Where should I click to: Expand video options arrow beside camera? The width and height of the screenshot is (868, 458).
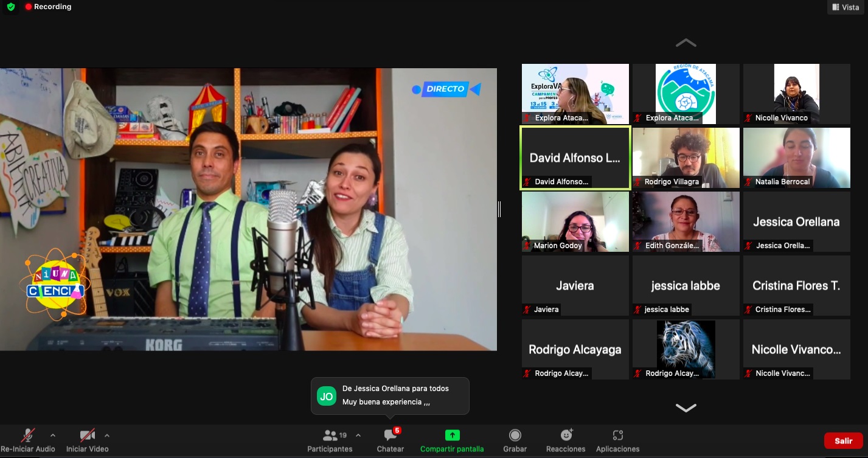(107, 435)
